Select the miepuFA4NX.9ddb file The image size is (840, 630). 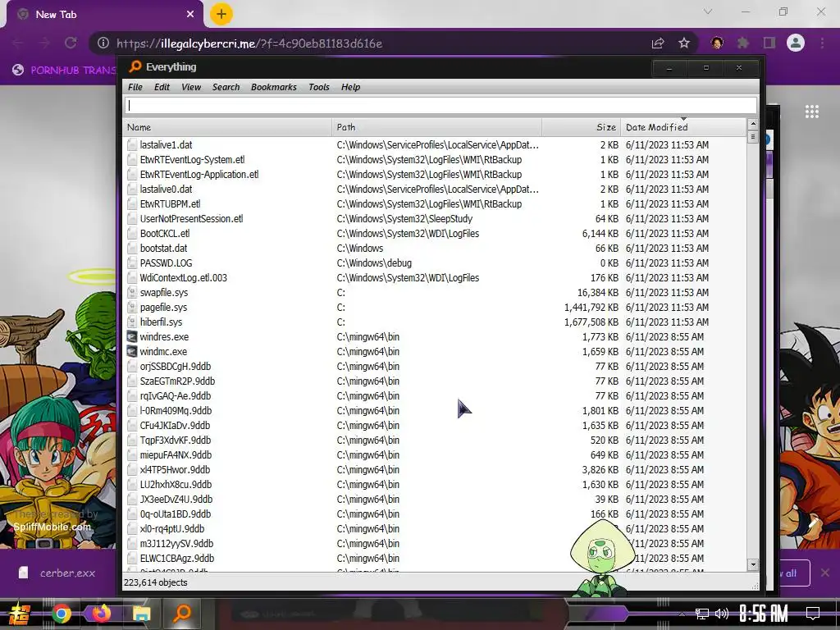(x=176, y=454)
